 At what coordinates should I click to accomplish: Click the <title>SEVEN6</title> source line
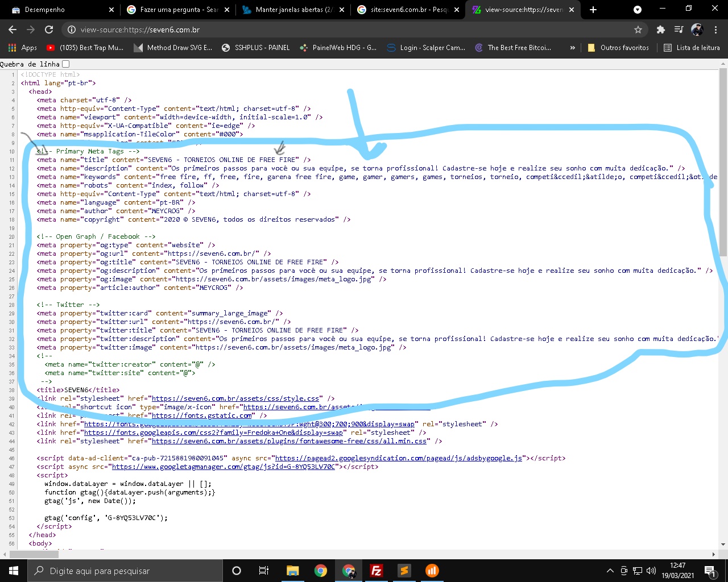click(78, 390)
